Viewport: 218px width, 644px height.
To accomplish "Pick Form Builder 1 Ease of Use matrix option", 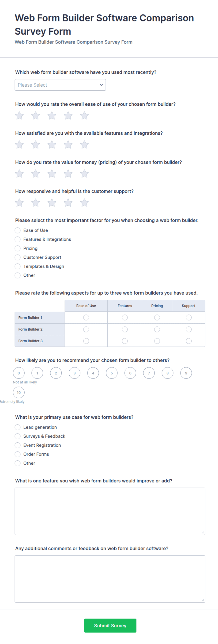I will pos(86,318).
